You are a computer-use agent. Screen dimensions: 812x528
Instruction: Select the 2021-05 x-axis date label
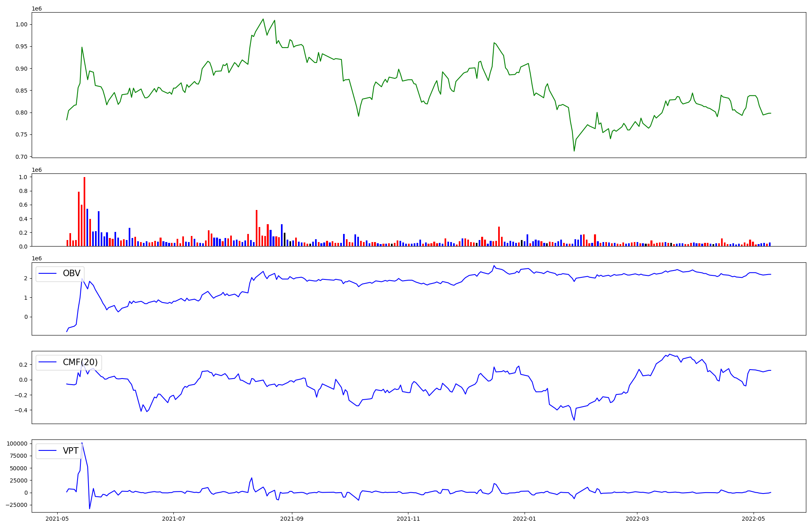(57, 519)
